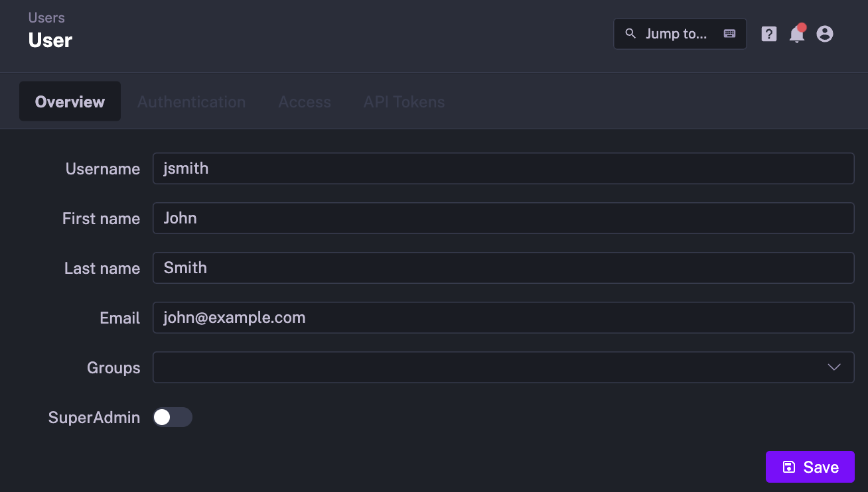
Task: Navigate back via the Users breadcrumb
Action: (46, 17)
